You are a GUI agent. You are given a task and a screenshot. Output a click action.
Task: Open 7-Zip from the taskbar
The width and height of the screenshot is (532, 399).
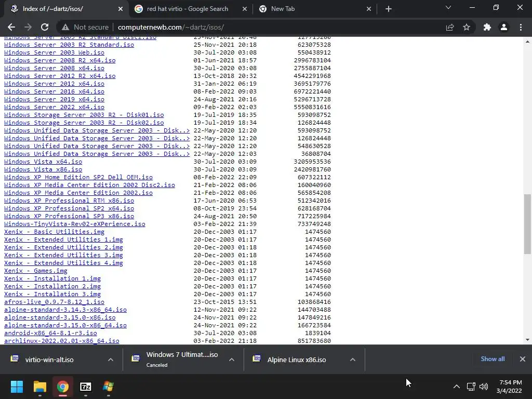86,387
